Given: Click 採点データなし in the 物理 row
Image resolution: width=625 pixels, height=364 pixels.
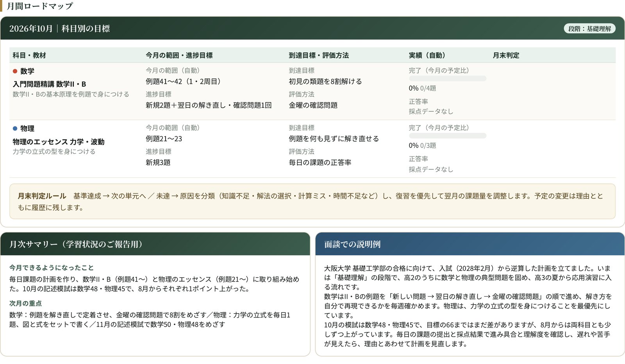Looking at the screenshot, I should click(x=431, y=169).
